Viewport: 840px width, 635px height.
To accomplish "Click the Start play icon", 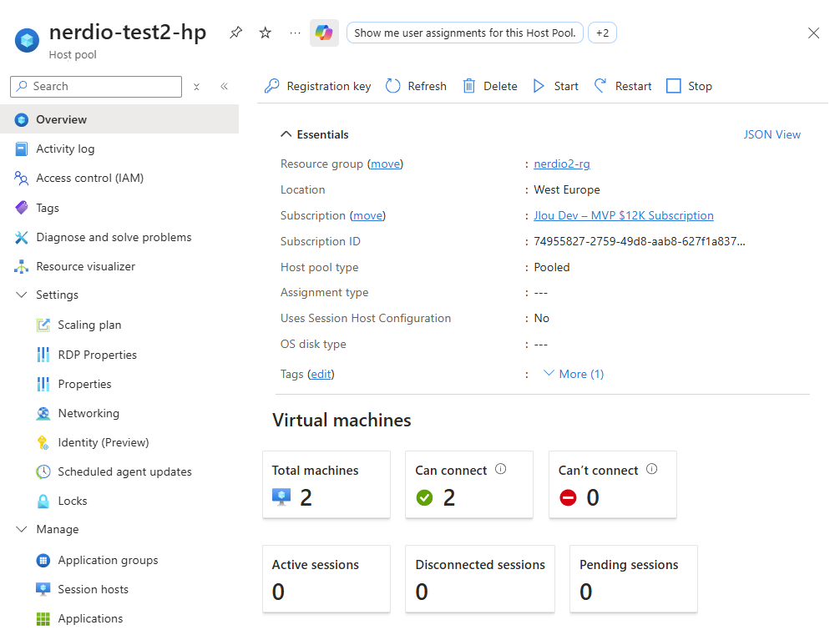I will (x=539, y=86).
